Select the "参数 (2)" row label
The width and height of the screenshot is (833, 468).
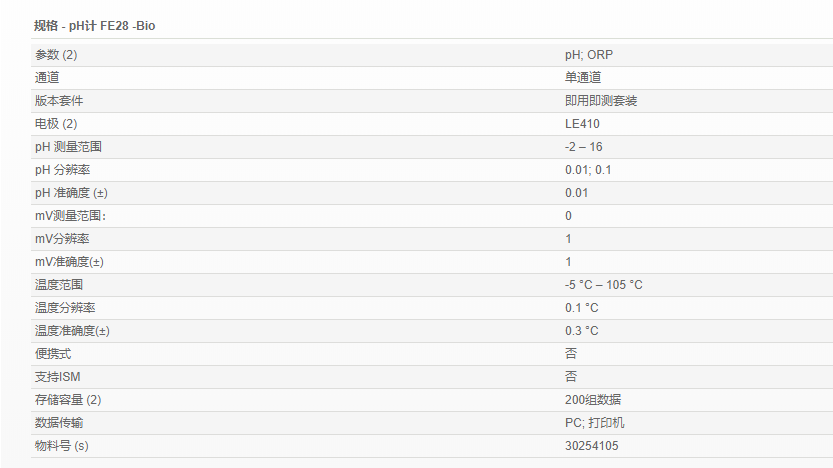56,55
